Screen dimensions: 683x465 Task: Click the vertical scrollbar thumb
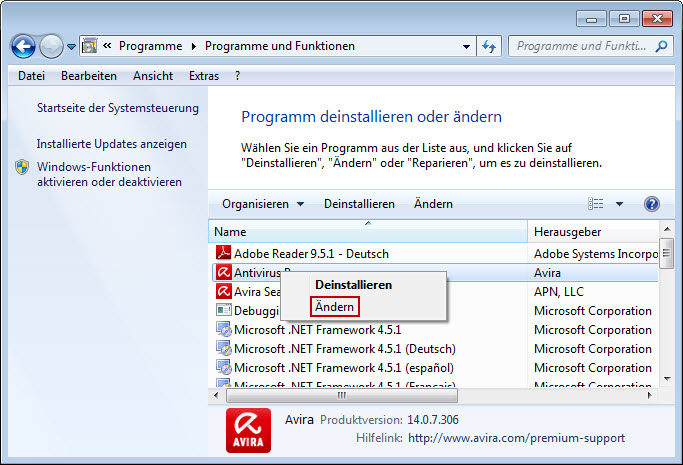(x=666, y=253)
